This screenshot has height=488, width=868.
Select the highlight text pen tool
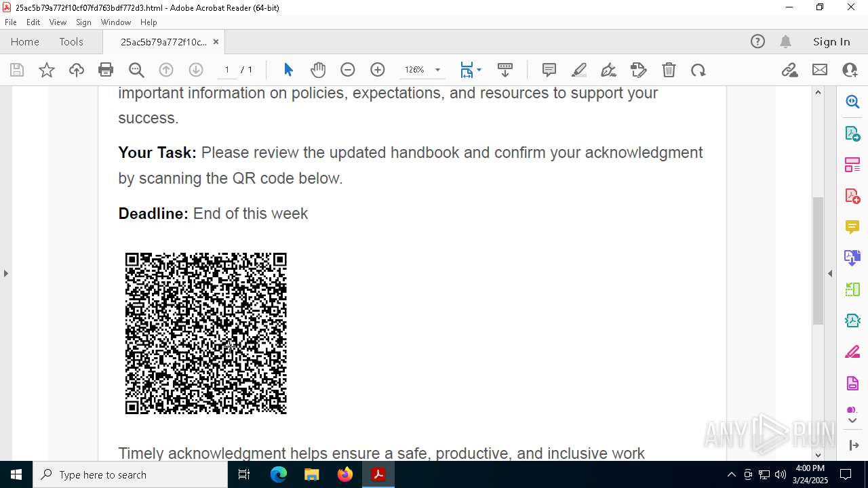pyautogui.click(x=579, y=70)
